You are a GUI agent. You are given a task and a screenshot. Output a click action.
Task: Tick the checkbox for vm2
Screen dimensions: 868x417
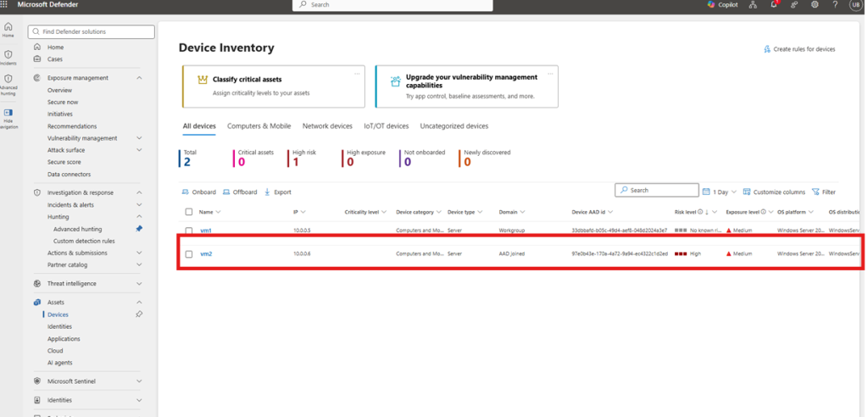click(189, 253)
